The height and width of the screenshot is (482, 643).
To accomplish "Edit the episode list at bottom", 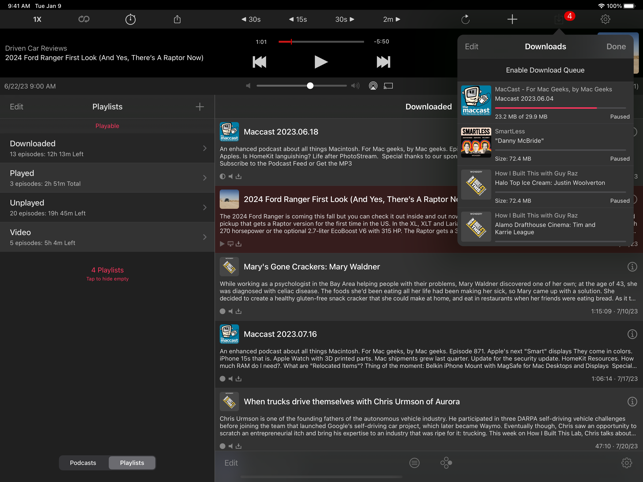I will (231, 463).
